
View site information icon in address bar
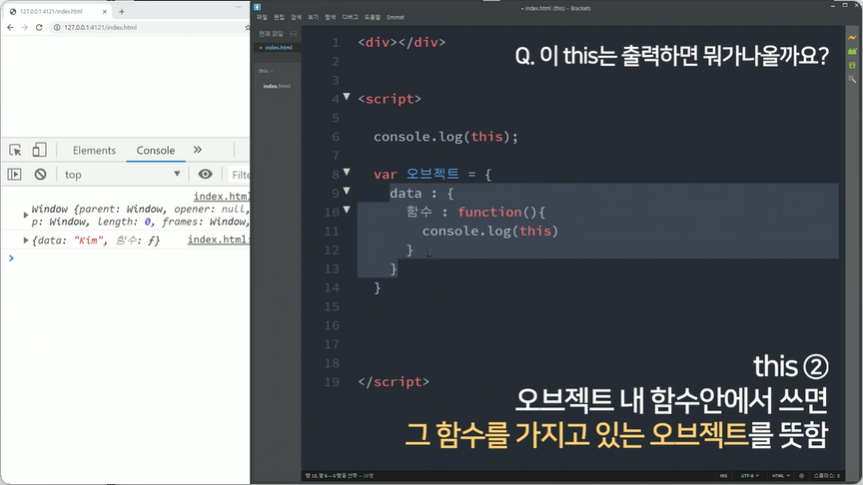(57, 27)
